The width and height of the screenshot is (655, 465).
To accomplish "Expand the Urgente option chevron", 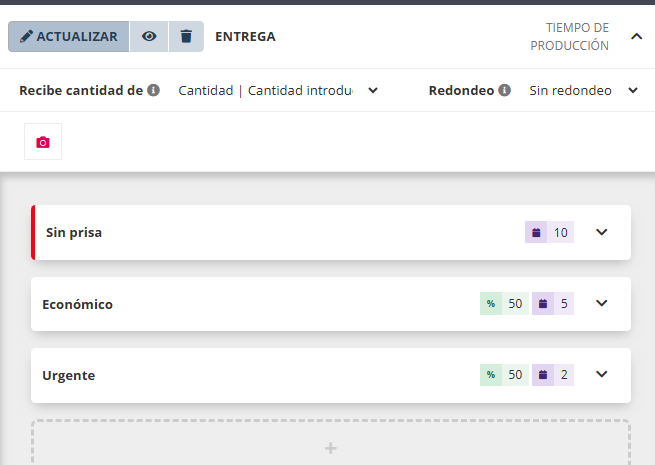I will pyautogui.click(x=601, y=375).
